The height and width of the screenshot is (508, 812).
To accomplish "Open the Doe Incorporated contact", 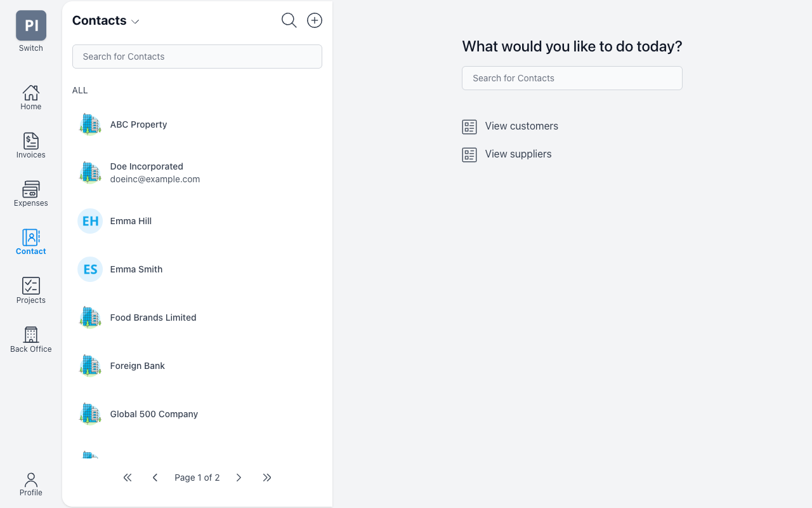I will tap(197, 173).
